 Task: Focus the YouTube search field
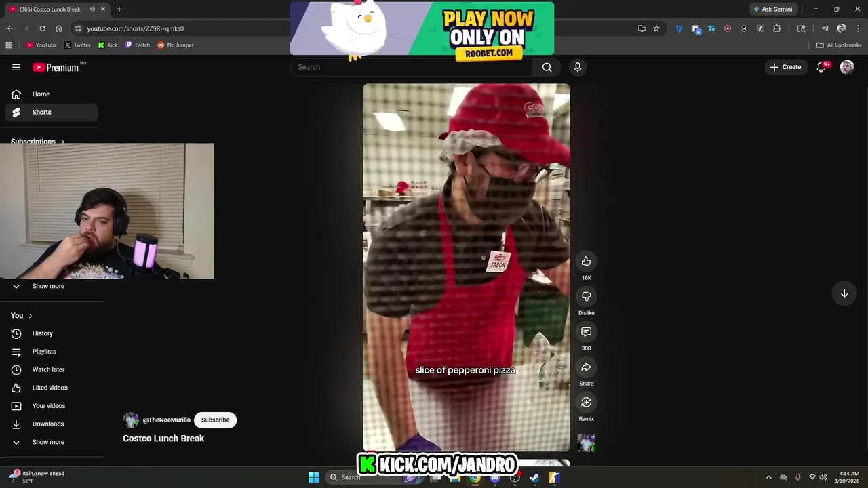point(412,67)
